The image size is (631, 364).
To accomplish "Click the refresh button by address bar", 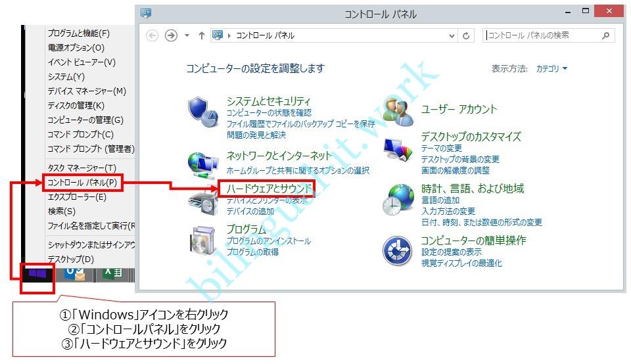I will (x=467, y=35).
